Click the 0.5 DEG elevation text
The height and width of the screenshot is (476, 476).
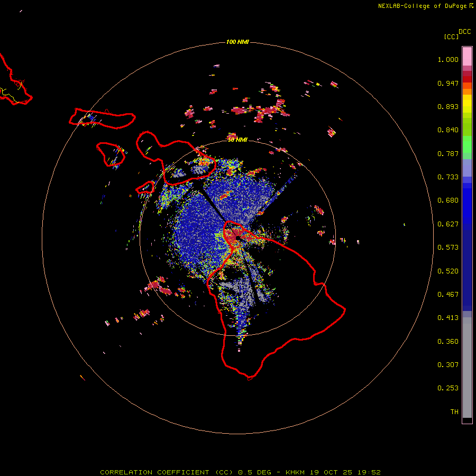(x=255, y=472)
